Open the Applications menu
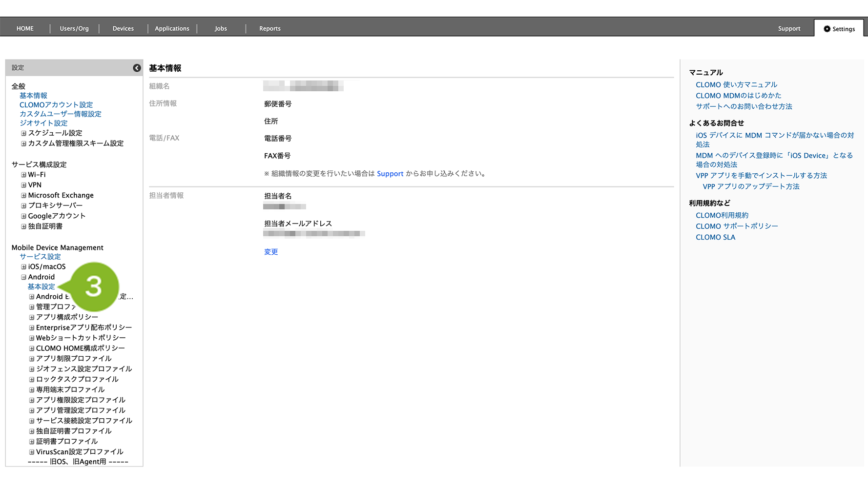This screenshot has width=868, height=488. (x=172, y=29)
